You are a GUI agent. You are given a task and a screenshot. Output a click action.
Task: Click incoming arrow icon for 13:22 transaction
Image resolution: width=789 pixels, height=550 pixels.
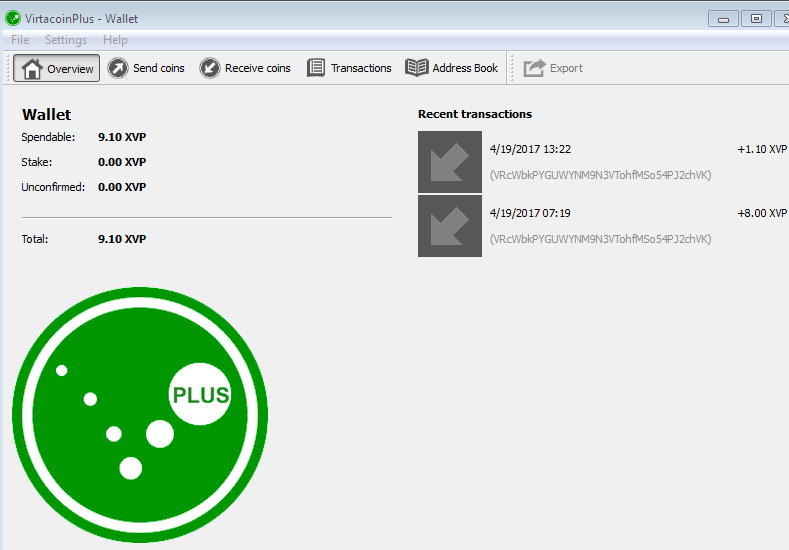point(450,162)
